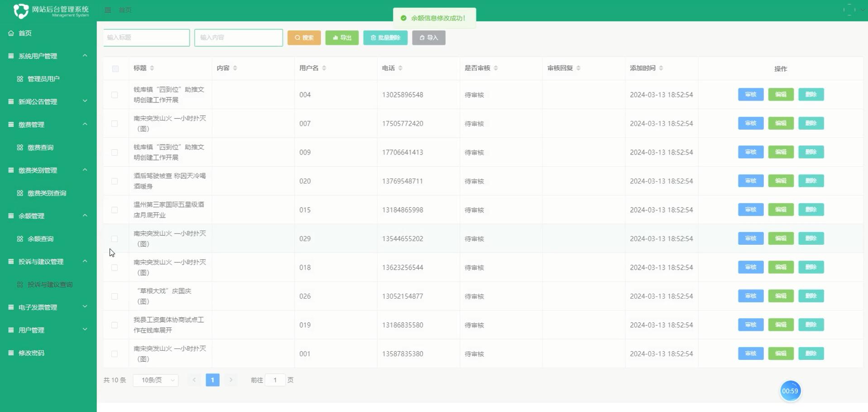Toggle the select-all checkbox in table header
This screenshot has height=412, width=868.
(x=115, y=69)
